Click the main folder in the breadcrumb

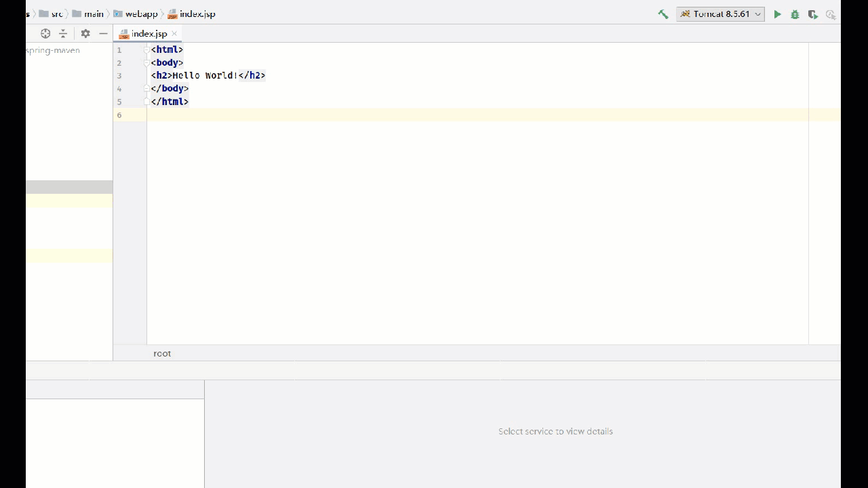(x=88, y=14)
